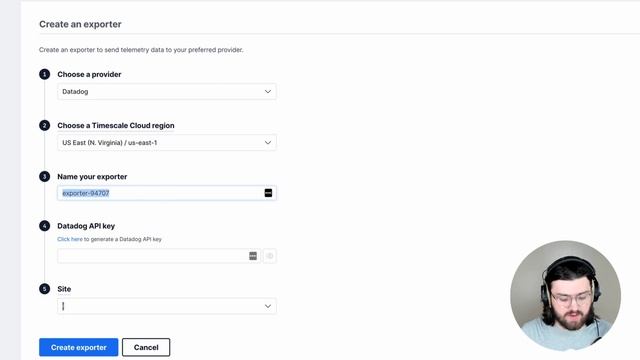
Task: Click the 'Choose a Timescale Cloud region' label
Action: 116,126
